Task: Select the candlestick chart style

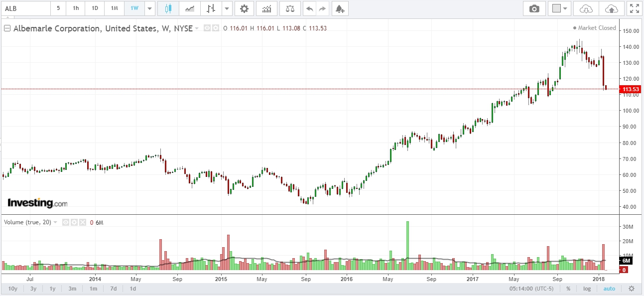Action: [168, 8]
